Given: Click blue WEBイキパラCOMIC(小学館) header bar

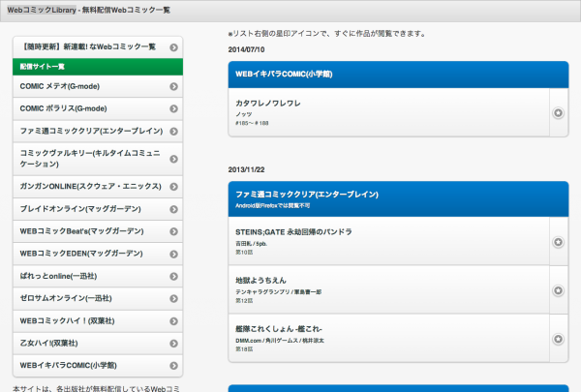Looking at the screenshot, I should (398, 75).
